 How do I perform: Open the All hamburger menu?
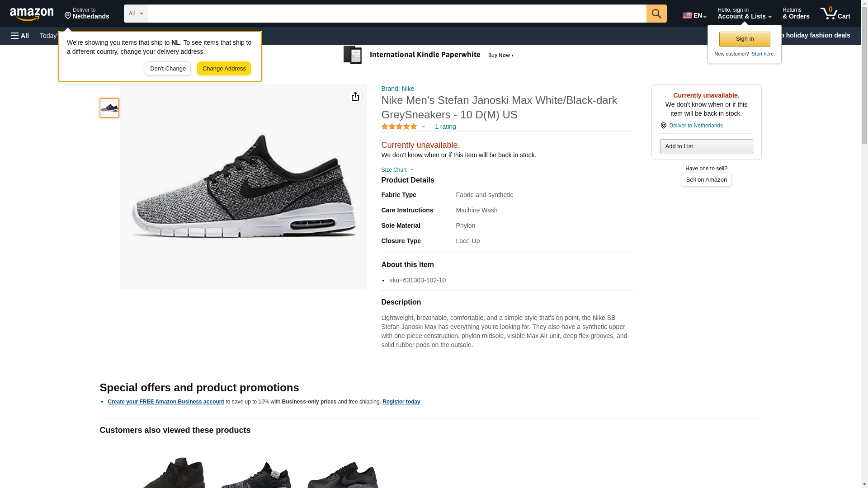(x=20, y=36)
